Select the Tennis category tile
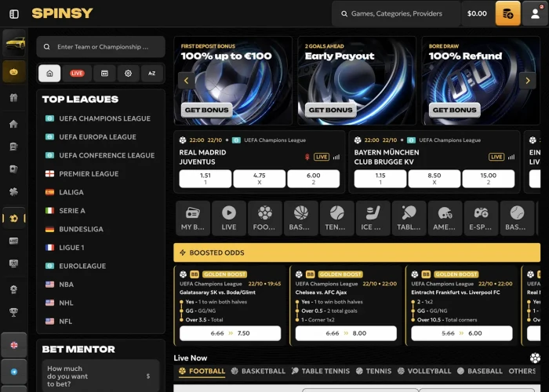Image resolution: width=549 pixels, height=392 pixels. click(x=337, y=218)
